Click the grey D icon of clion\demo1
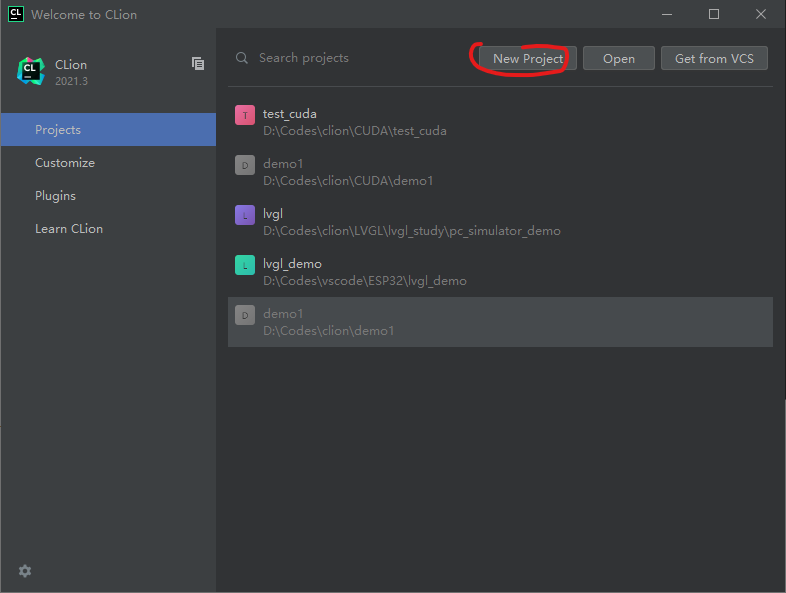 (245, 315)
